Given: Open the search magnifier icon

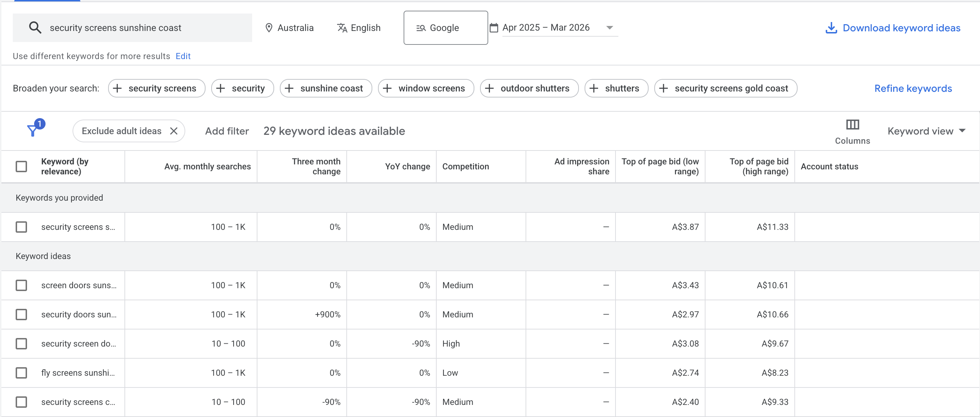Looking at the screenshot, I should pos(35,27).
